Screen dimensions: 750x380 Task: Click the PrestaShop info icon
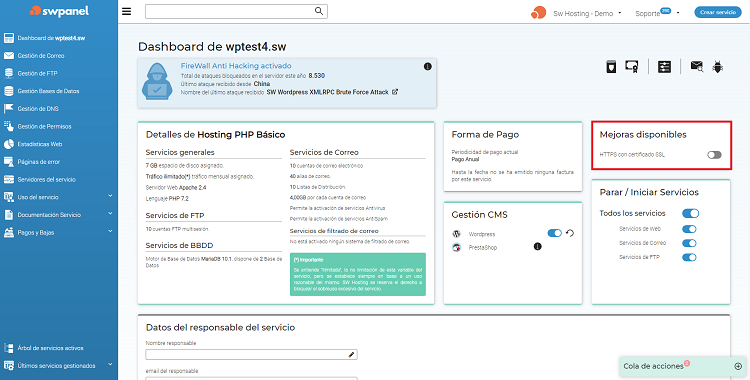538,247
